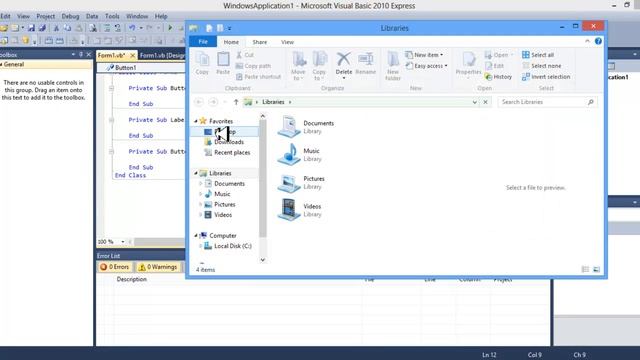Switch to Form1.vb [Design] tab
640x360 pixels.
tap(162, 56)
